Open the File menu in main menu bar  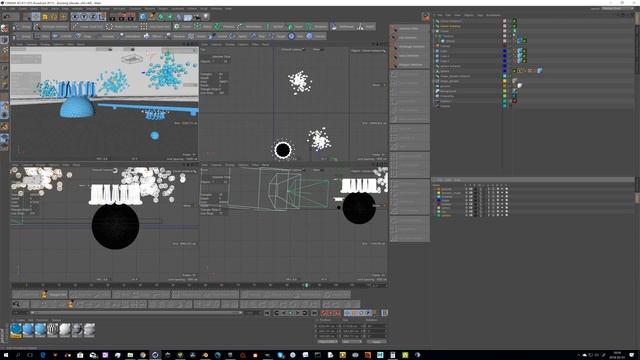pyautogui.click(x=4, y=9)
